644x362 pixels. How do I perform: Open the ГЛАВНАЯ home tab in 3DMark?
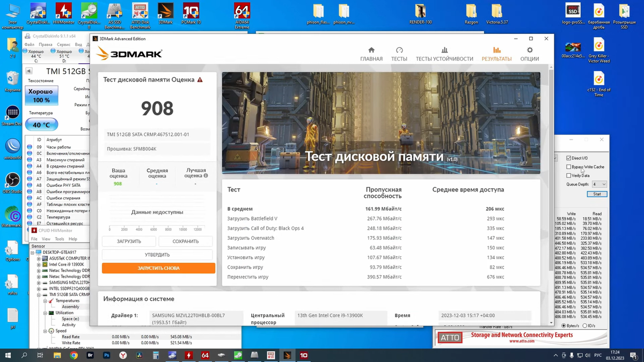point(371,54)
